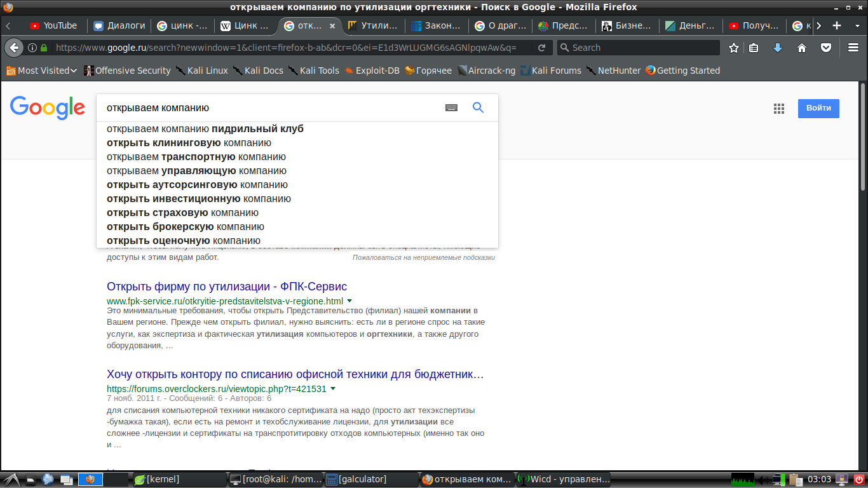Click the Firefox launcher in the panel

tap(90, 479)
